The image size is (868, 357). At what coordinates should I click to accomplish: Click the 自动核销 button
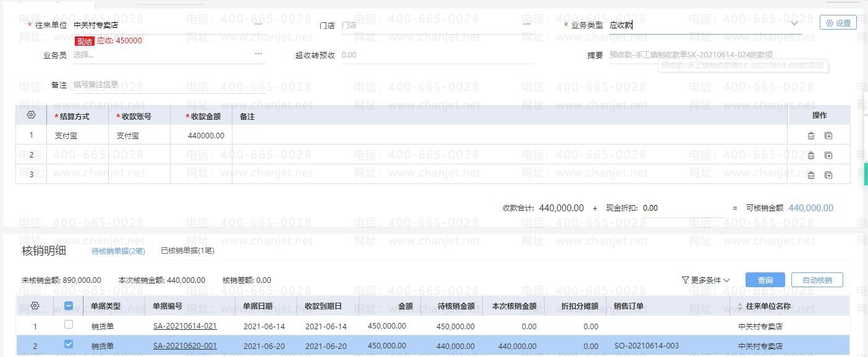coord(817,280)
